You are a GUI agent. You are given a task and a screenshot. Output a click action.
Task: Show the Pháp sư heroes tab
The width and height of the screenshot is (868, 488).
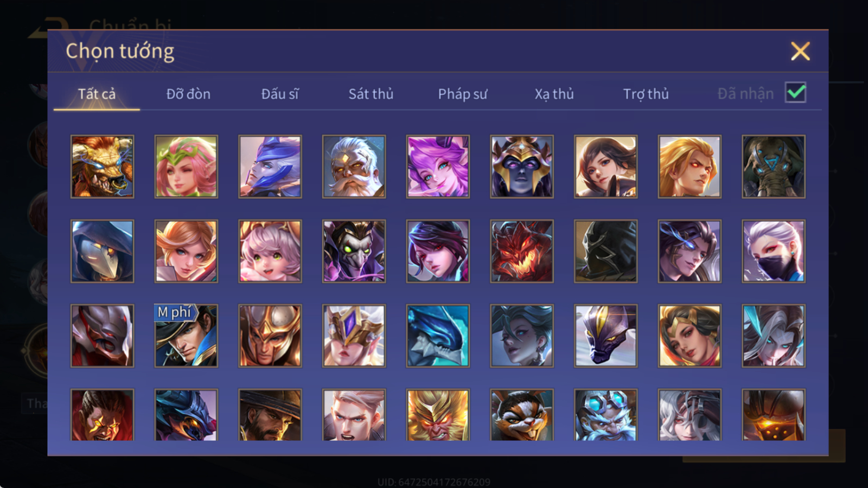pyautogui.click(x=463, y=94)
